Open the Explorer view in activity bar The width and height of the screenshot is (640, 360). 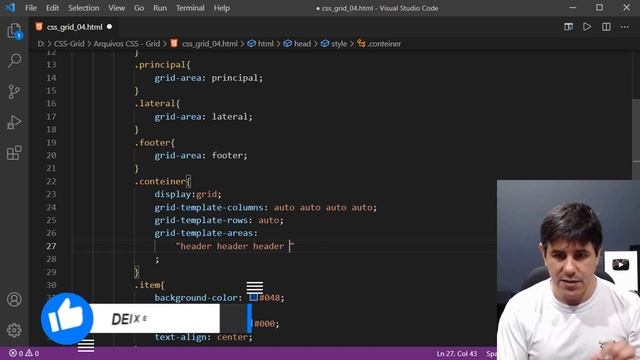[14, 31]
